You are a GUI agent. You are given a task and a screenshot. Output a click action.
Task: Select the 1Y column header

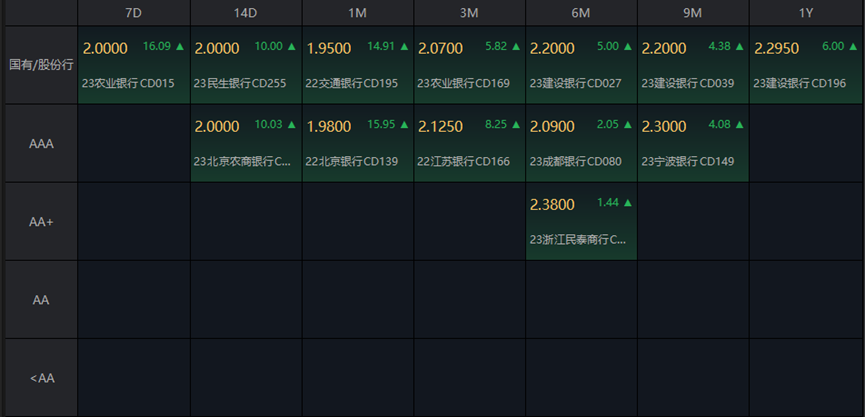click(806, 13)
